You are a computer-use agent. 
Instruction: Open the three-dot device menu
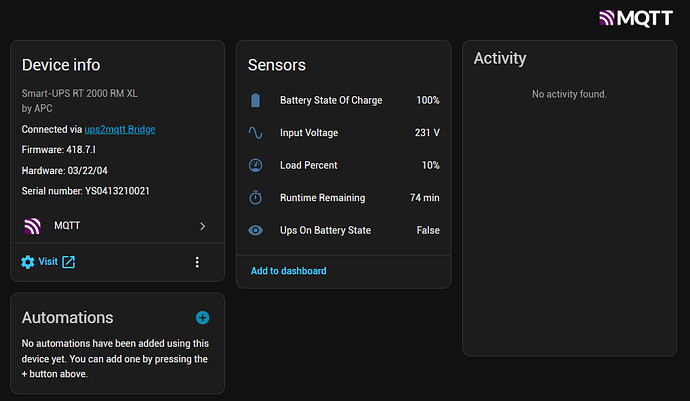coord(197,262)
